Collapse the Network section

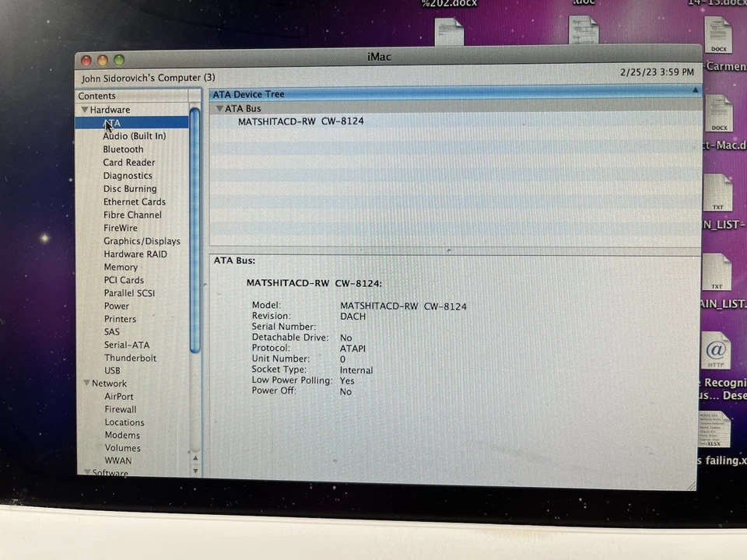[x=86, y=383]
